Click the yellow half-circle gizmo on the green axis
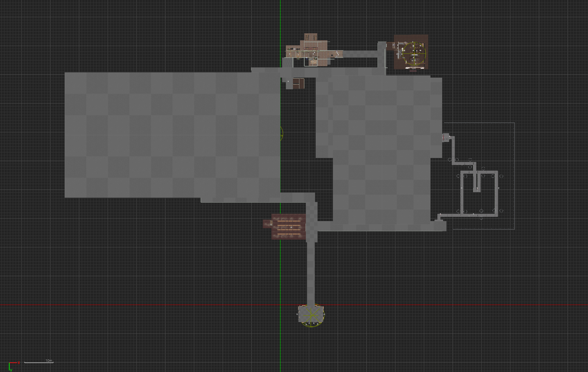The height and width of the screenshot is (372, 588). pos(282,134)
